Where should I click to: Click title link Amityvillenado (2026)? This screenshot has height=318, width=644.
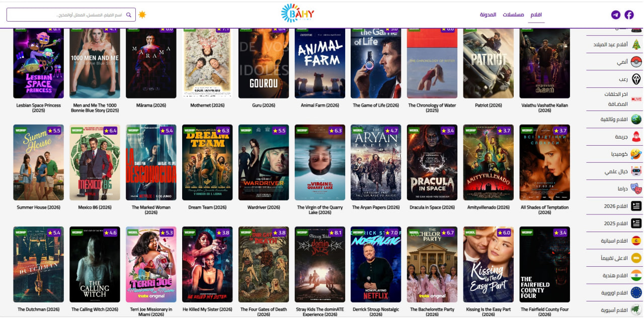[x=489, y=207]
